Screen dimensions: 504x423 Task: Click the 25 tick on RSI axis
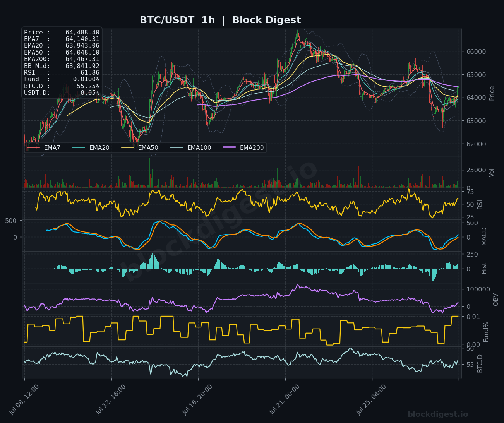tap(470, 217)
